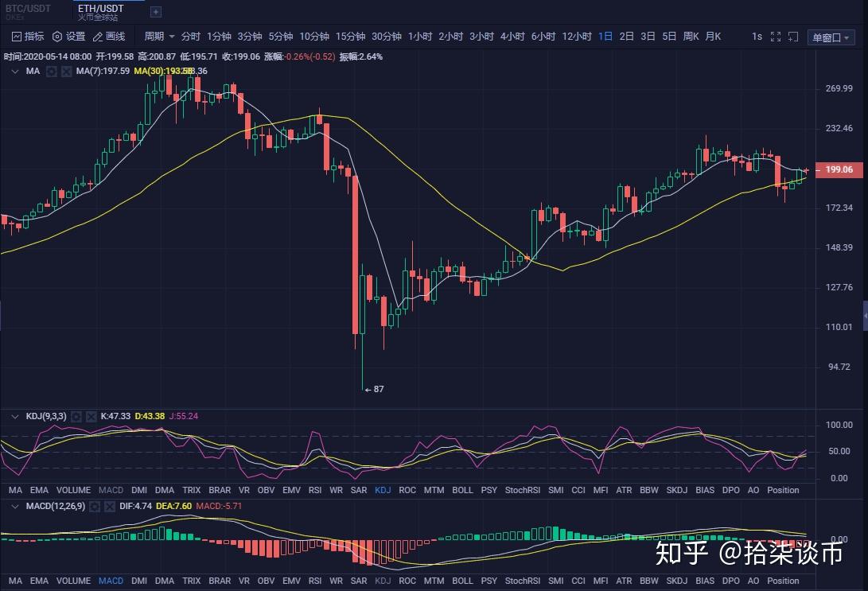Remove the MA indicator
The image size is (868, 591).
[x=66, y=72]
